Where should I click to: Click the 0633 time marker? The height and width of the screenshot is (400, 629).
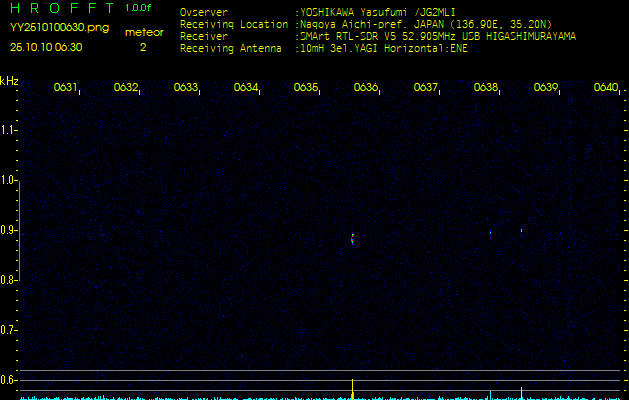point(186,87)
